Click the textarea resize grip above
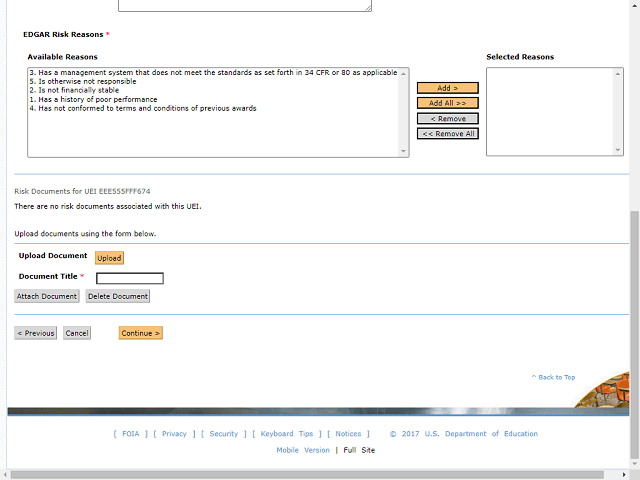Viewport: 640px width, 480px height. [368, 7]
